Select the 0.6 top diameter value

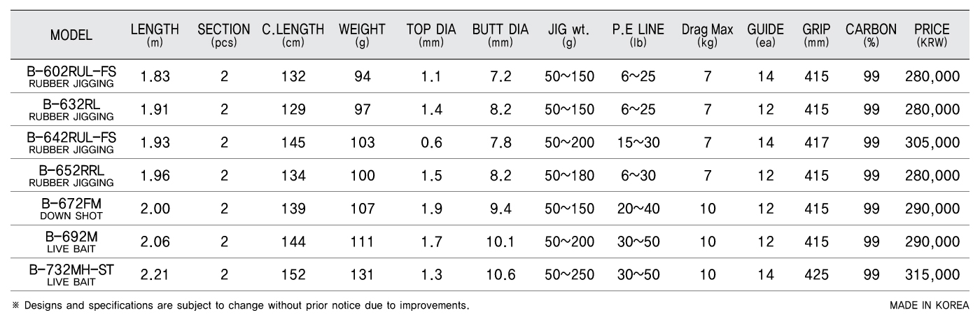click(432, 143)
